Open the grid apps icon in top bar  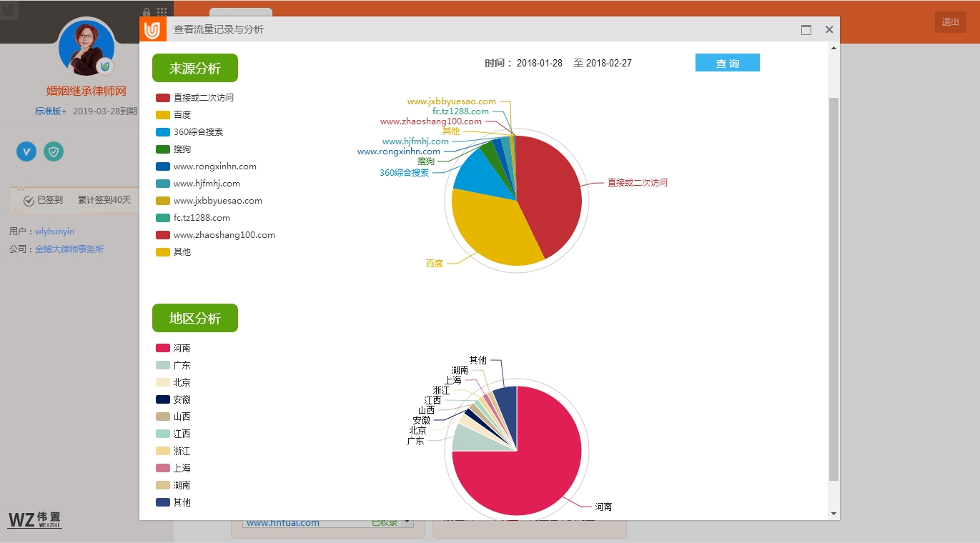coord(162,12)
